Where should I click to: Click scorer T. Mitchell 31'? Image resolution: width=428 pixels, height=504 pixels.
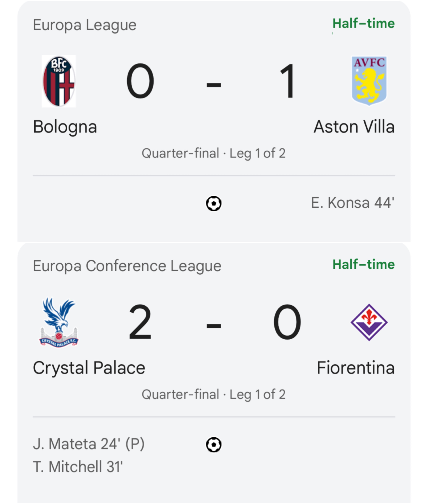(78, 467)
